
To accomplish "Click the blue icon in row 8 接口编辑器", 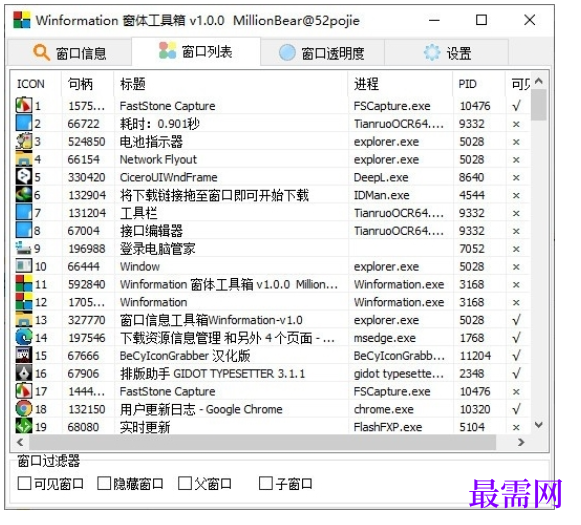I will click(24, 230).
